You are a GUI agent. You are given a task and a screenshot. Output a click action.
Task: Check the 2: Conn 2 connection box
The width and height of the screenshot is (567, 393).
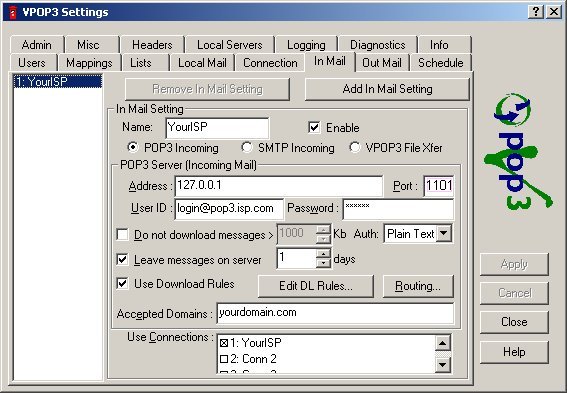point(224,359)
